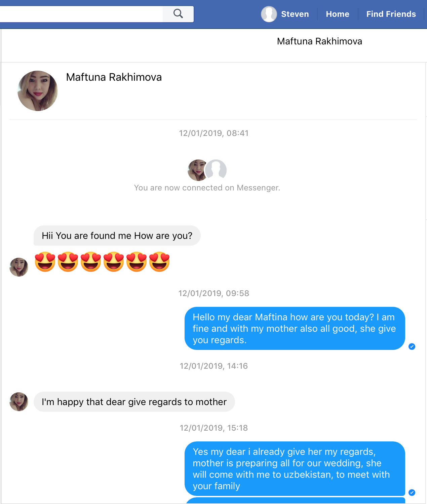
Task: Click the seen checkmark after wedding message
Action: tap(412, 493)
